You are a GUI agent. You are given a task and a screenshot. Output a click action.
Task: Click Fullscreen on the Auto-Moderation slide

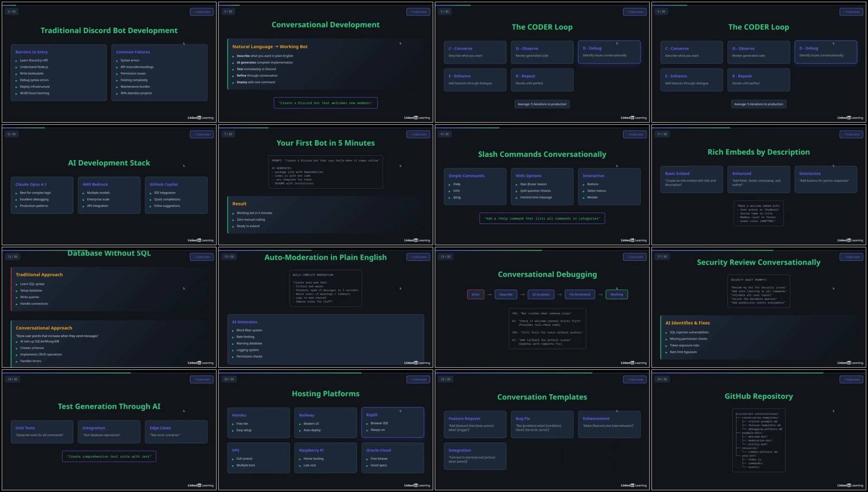pyautogui.click(x=418, y=257)
